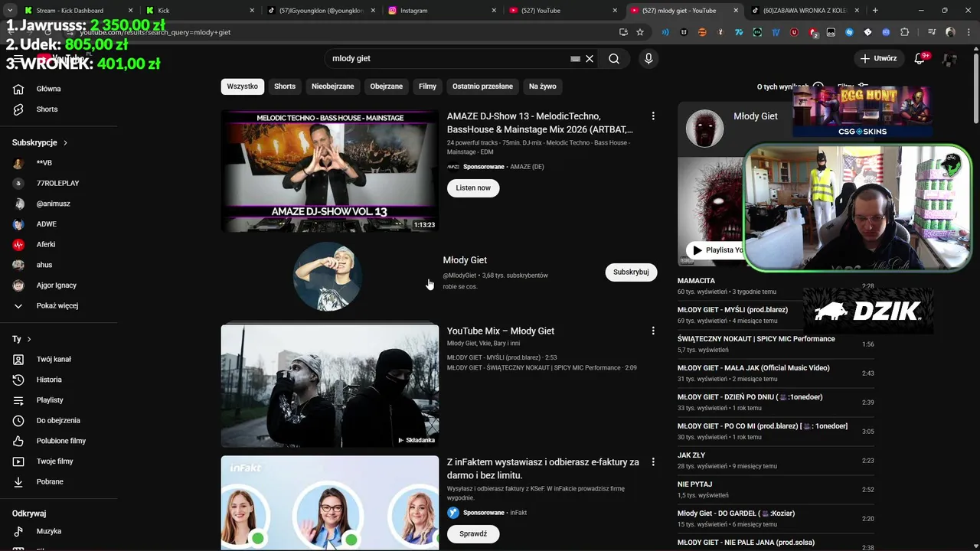This screenshot has width=980, height=551.
Task: Select the Ostatnio przesłane filter chip
Action: coord(482,86)
